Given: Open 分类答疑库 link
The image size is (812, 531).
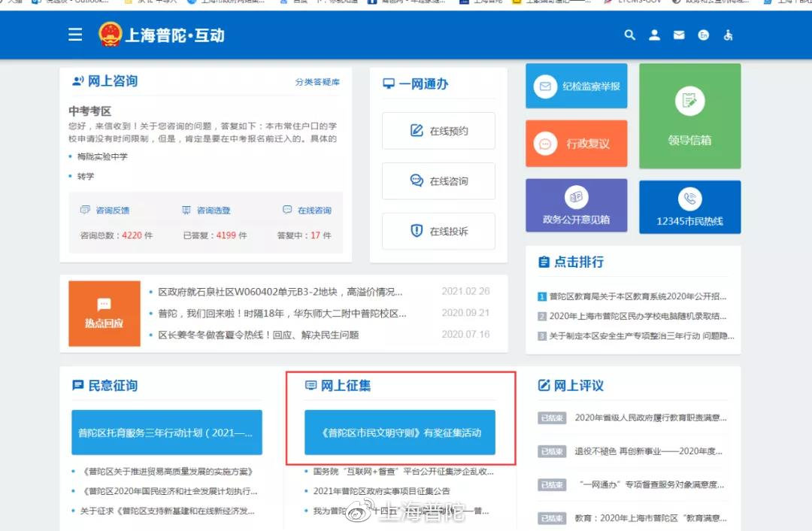Looking at the screenshot, I should (x=317, y=82).
